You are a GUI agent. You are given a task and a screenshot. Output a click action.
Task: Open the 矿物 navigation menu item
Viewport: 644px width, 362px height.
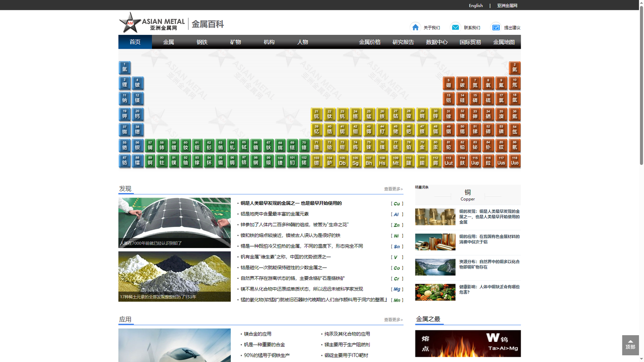click(236, 42)
